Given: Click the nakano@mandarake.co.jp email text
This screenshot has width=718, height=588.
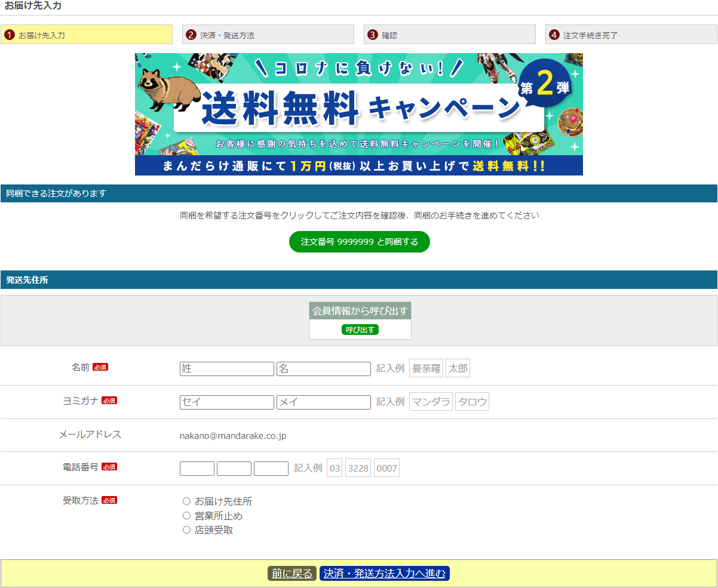Looking at the screenshot, I should [x=233, y=436].
